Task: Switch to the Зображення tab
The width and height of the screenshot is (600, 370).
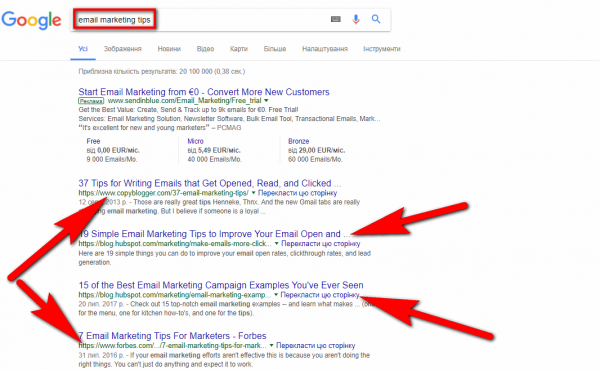Action: (x=122, y=49)
